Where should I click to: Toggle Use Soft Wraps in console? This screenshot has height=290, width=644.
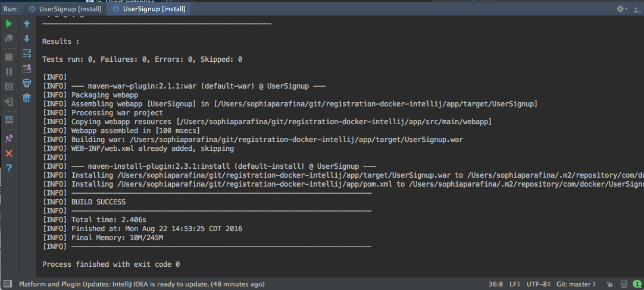click(x=27, y=53)
